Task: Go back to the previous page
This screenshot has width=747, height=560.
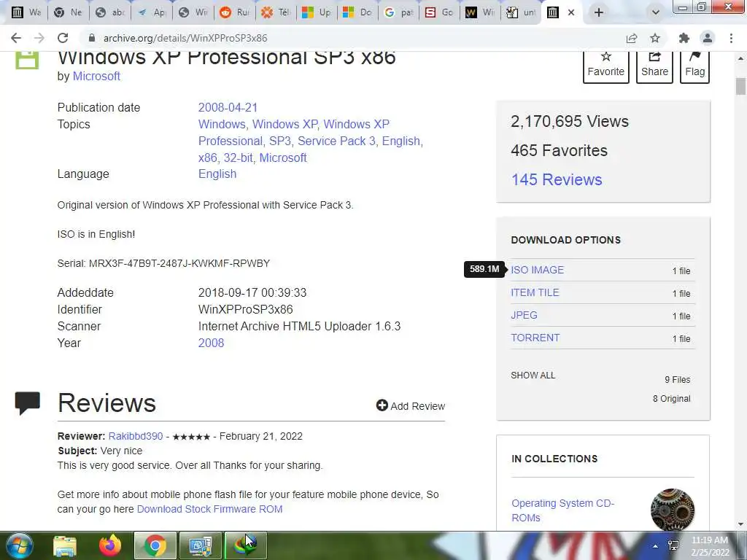Action: click(x=16, y=38)
